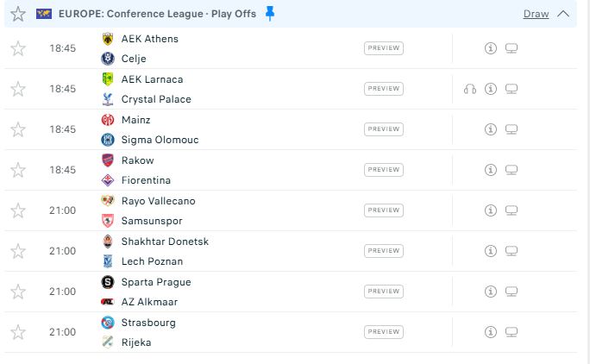Open the Draw link in league header
The image size is (590, 364).
tap(536, 14)
